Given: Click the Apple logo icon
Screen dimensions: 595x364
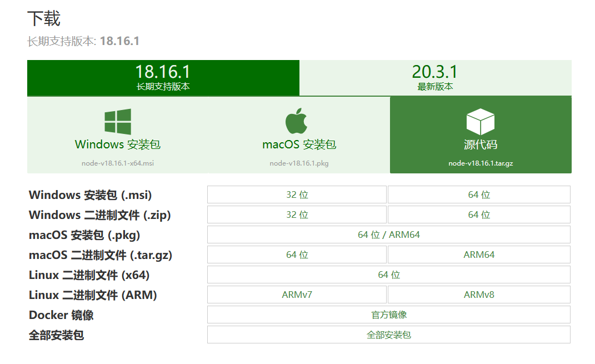Looking at the screenshot, I should coord(296,121).
